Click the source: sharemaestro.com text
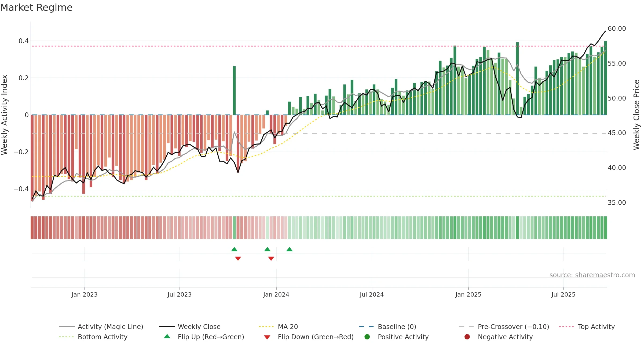 click(x=592, y=275)
